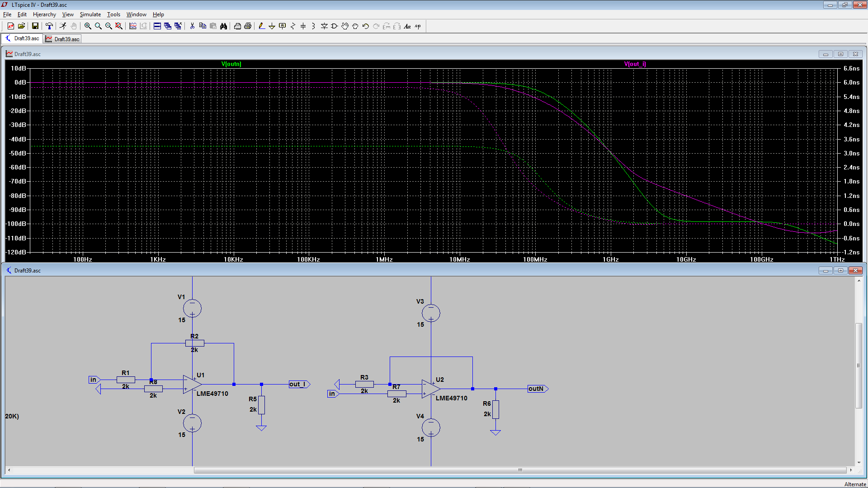
Task: Open the SPICE directive .op tool
Action: (418, 26)
